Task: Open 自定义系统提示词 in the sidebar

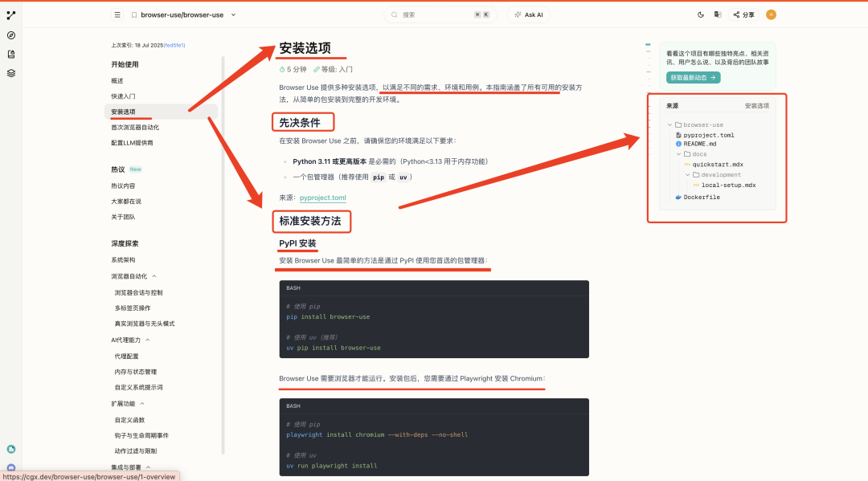Action: click(138, 388)
